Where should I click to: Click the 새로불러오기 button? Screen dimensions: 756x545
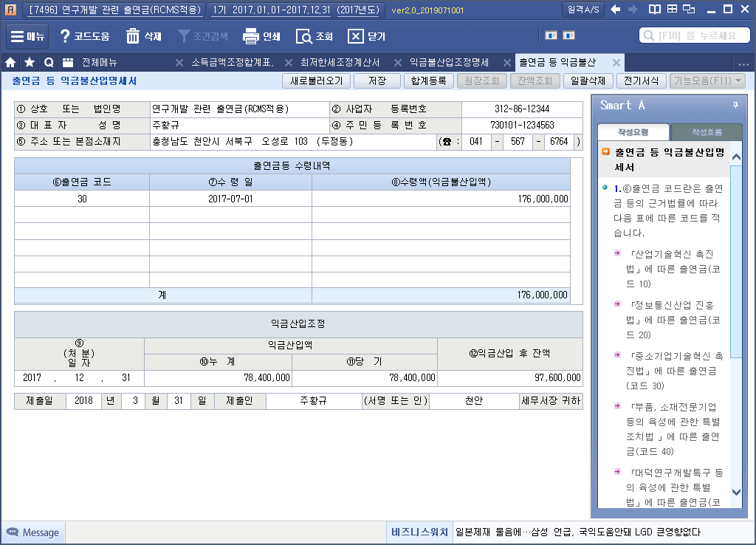point(316,81)
